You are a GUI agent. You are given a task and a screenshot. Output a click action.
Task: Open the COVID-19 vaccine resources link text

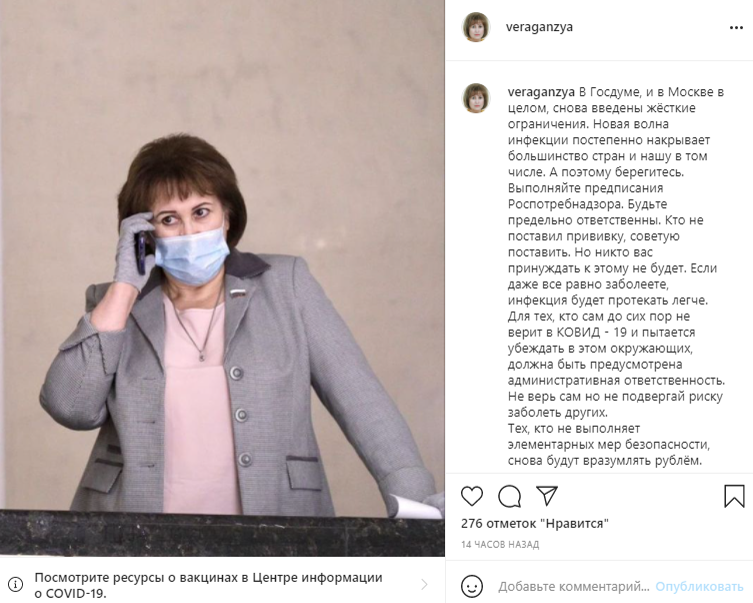pyautogui.click(x=208, y=585)
